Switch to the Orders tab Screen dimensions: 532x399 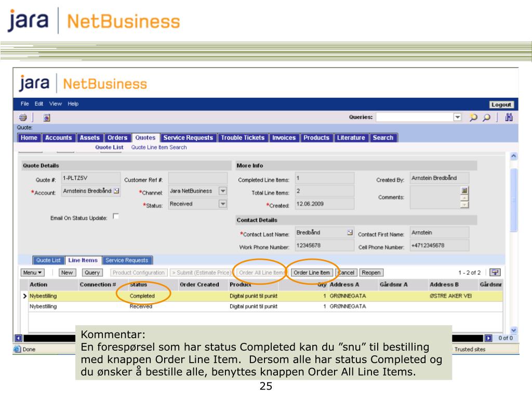[x=117, y=138]
